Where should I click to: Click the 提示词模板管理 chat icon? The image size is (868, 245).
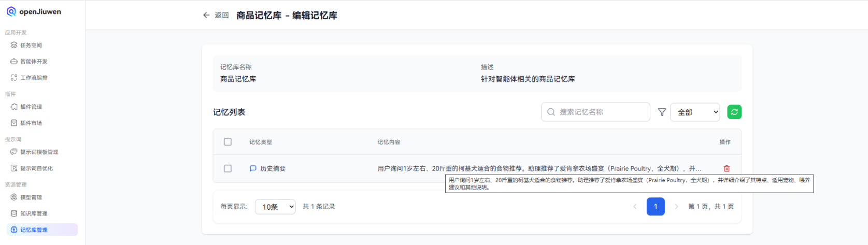click(14, 152)
